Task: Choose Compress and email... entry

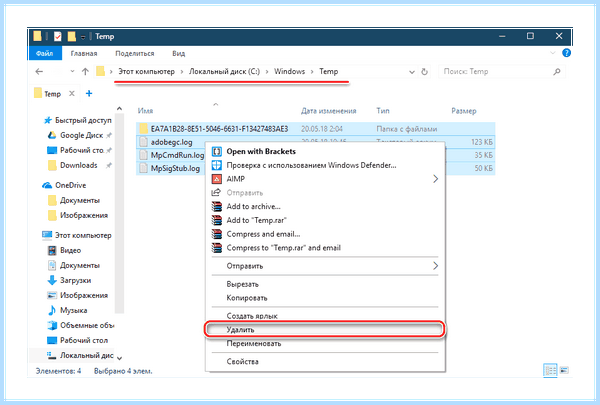Action: 325,234
